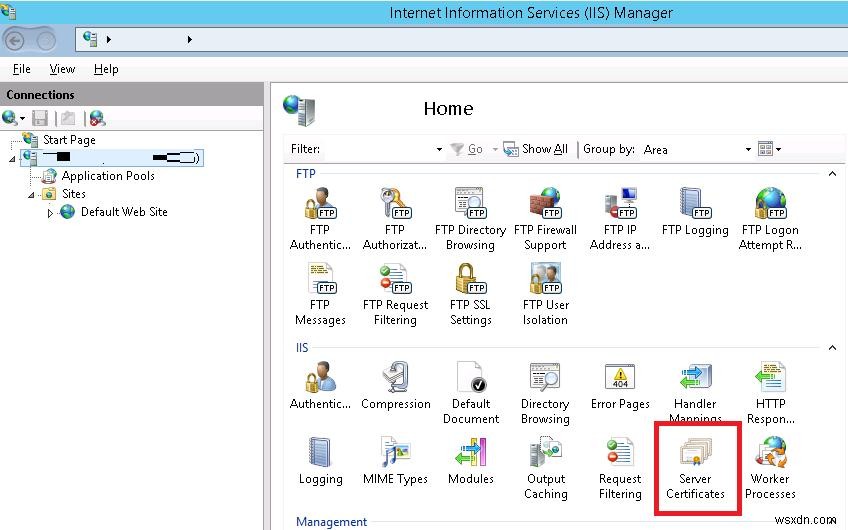
Task: Collapse the server node in tree
Action: (12, 159)
